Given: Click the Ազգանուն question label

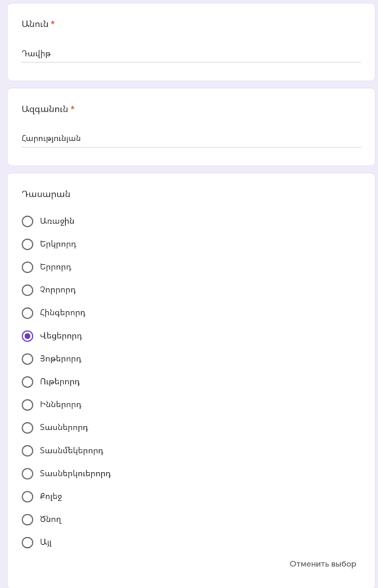Looking at the screenshot, I should (45, 109).
